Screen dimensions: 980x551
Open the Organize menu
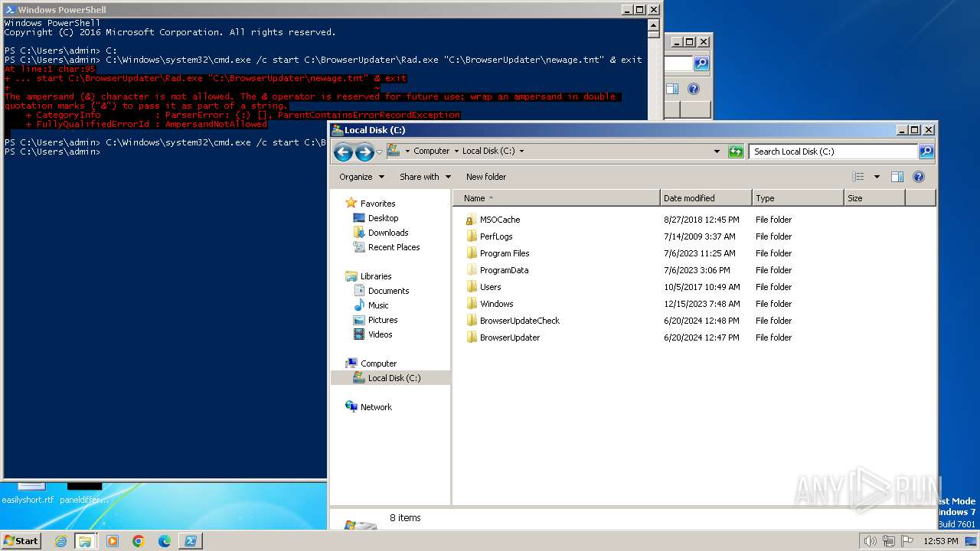click(361, 177)
